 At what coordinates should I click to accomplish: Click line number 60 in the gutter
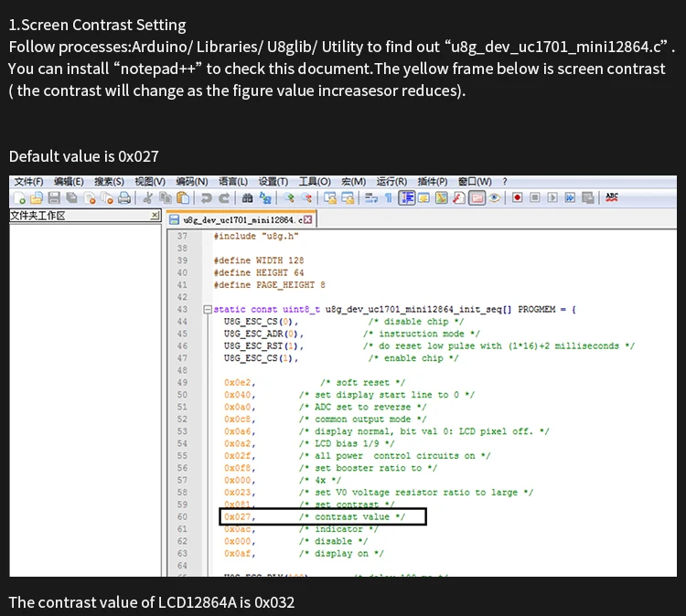(x=182, y=516)
